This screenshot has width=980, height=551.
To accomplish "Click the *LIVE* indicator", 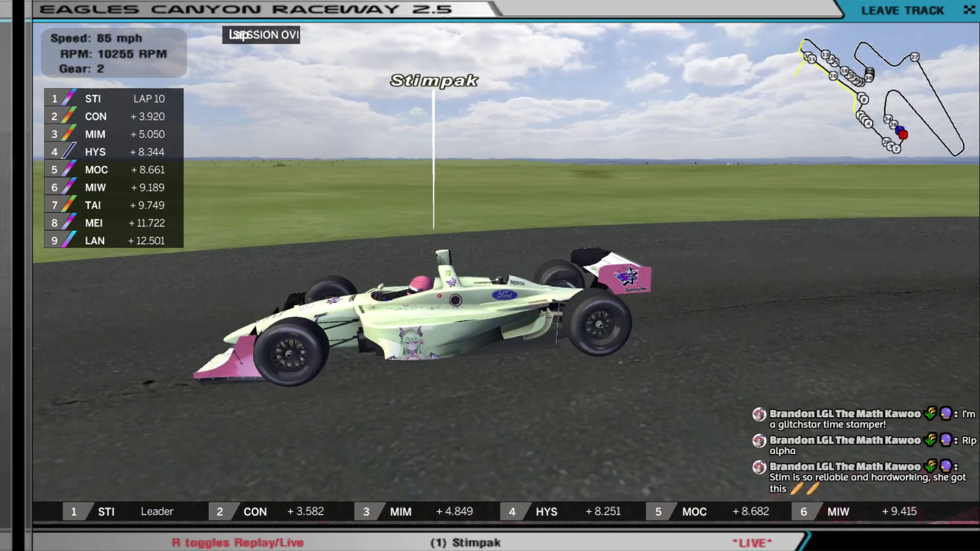I will pos(752,543).
